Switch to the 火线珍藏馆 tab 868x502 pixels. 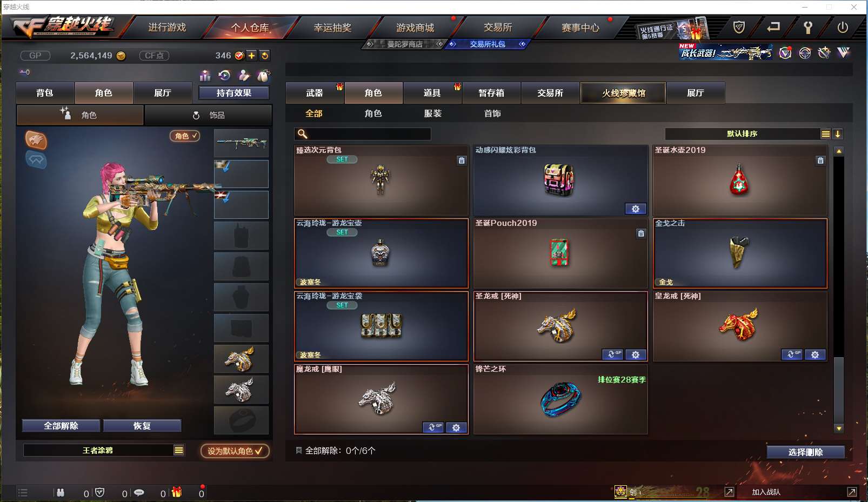[624, 93]
